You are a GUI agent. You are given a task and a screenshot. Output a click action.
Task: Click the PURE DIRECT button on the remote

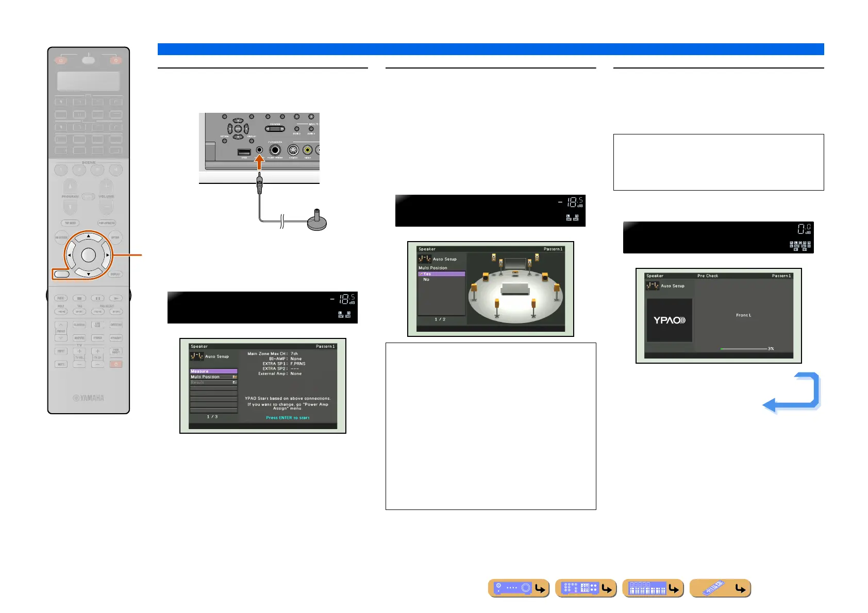[116, 352]
